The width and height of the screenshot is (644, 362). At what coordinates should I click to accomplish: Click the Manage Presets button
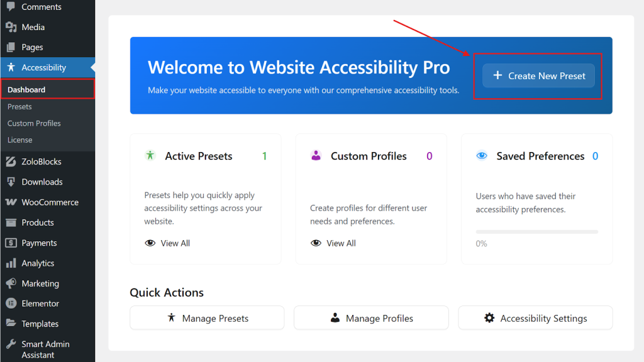tap(207, 318)
